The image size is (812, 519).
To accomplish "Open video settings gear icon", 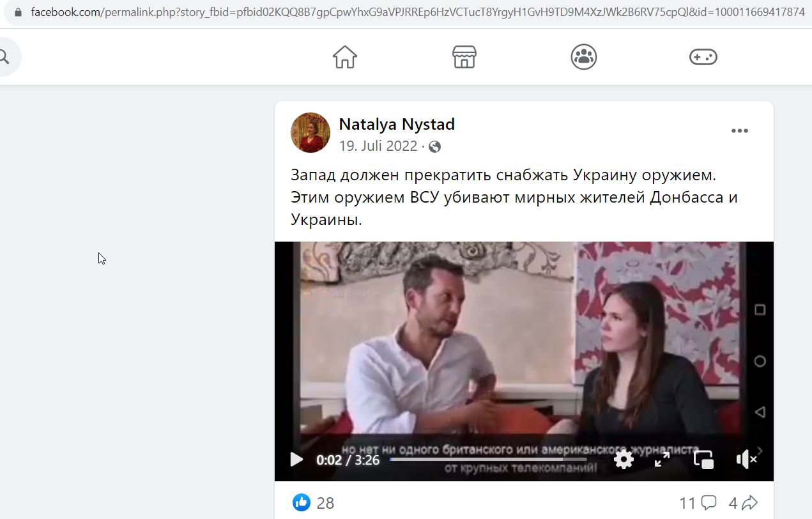I will (624, 459).
